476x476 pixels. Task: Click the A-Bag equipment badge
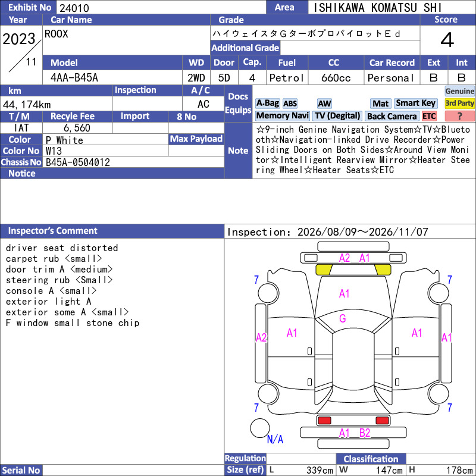point(267,104)
